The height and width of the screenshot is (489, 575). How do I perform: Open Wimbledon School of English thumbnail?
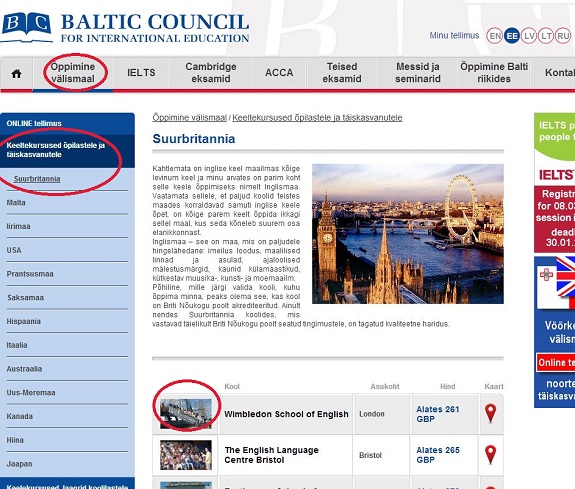click(186, 414)
